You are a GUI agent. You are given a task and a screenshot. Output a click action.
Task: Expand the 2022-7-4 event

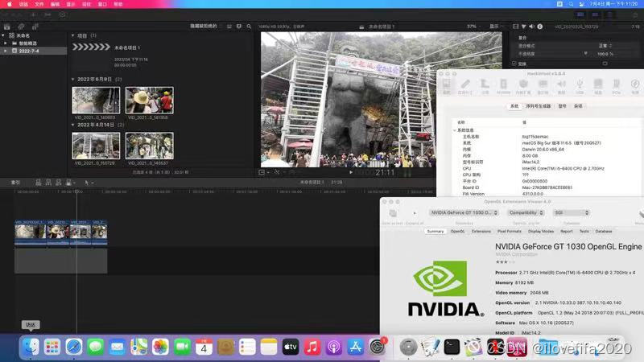(6, 51)
